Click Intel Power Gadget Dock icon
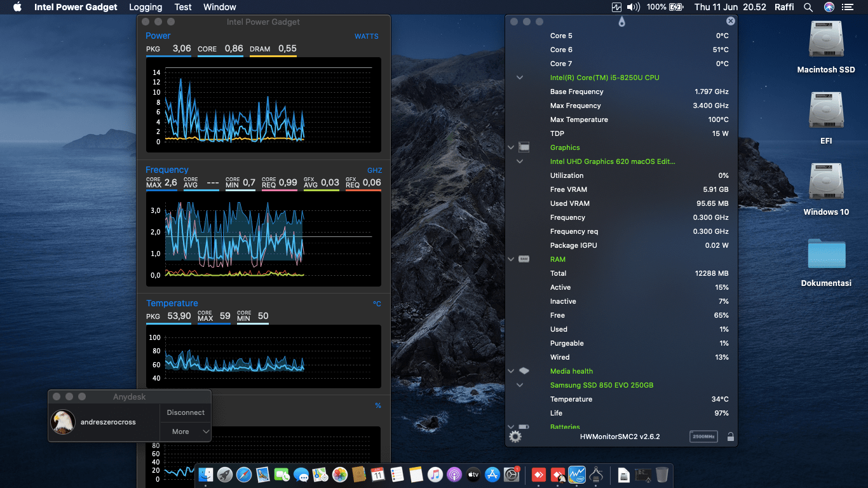 point(577,474)
